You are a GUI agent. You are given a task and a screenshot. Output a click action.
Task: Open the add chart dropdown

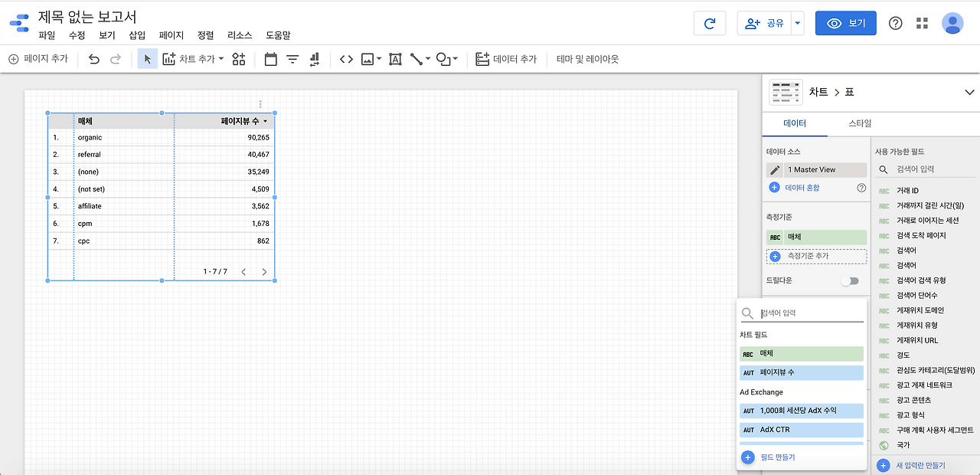tap(193, 59)
